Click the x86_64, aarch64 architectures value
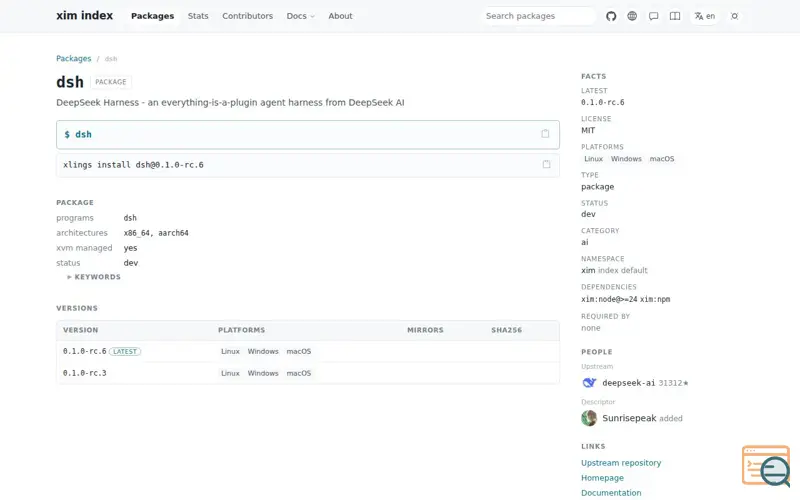The height and width of the screenshot is (500, 800). [156, 233]
